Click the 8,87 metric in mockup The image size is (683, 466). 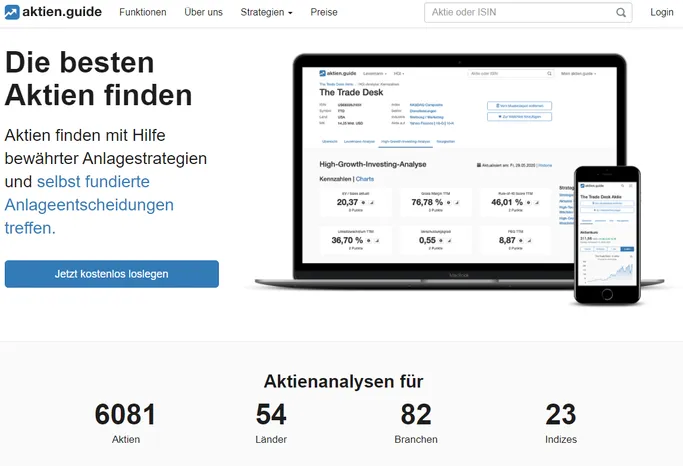tap(507, 240)
